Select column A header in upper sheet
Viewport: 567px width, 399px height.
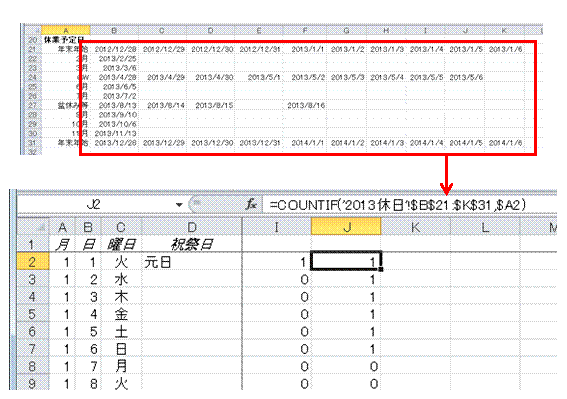65,30
